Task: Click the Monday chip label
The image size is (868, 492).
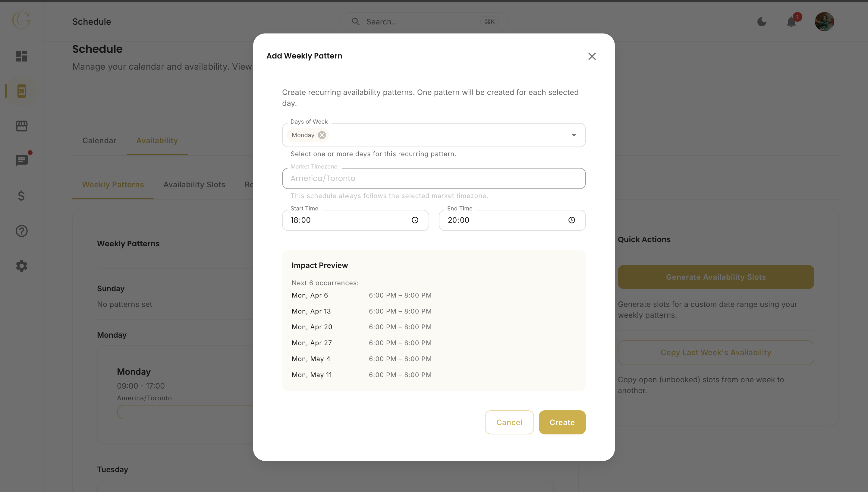Action: (x=303, y=135)
